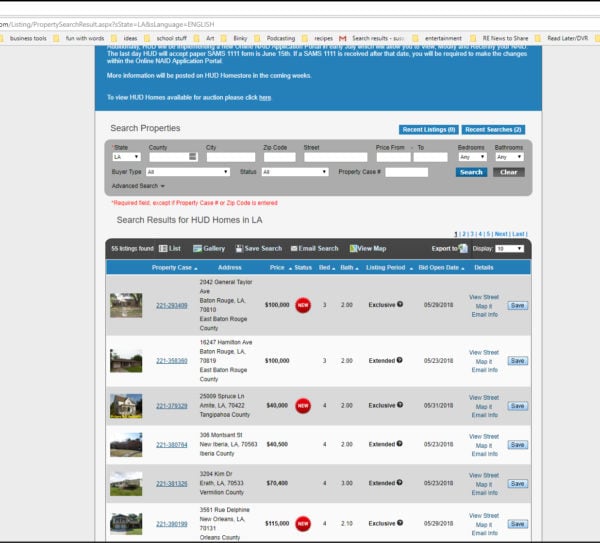Screen dimensions: 600x543
Task: Sort by Bath column header
Action: [349, 267]
